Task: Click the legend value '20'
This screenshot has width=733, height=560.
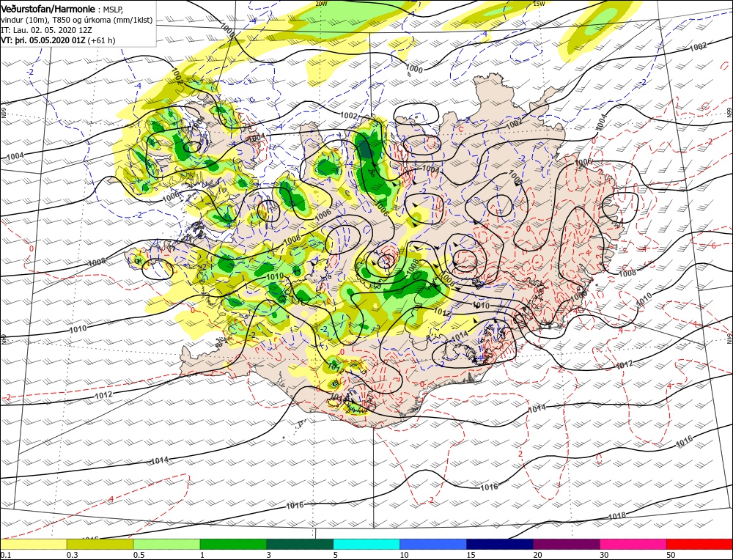Action: point(537,555)
